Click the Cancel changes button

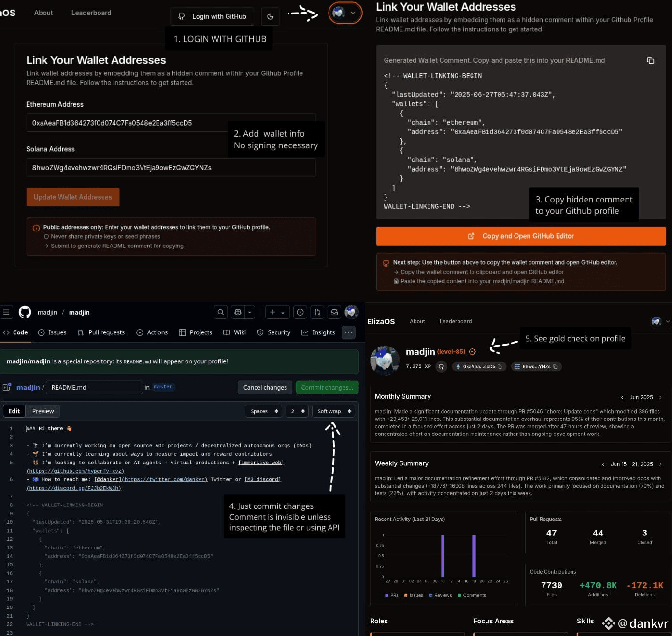click(x=265, y=387)
